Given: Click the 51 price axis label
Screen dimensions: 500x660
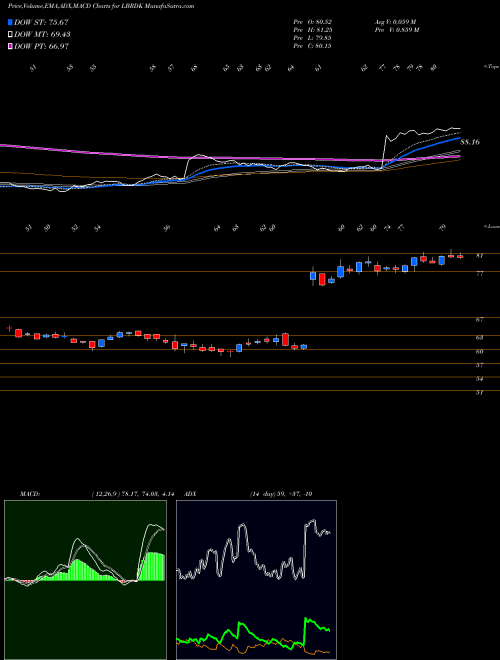Looking at the screenshot, I should [479, 392].
